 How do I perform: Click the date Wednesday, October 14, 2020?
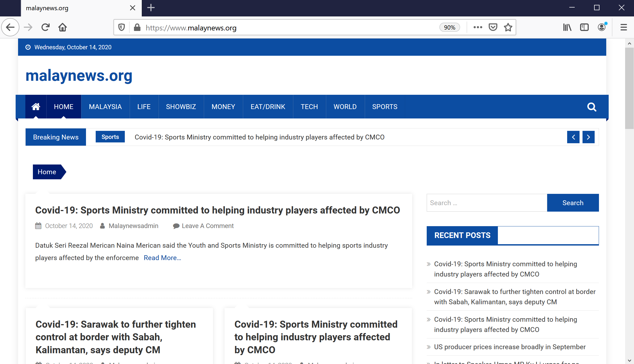(73, 47)
